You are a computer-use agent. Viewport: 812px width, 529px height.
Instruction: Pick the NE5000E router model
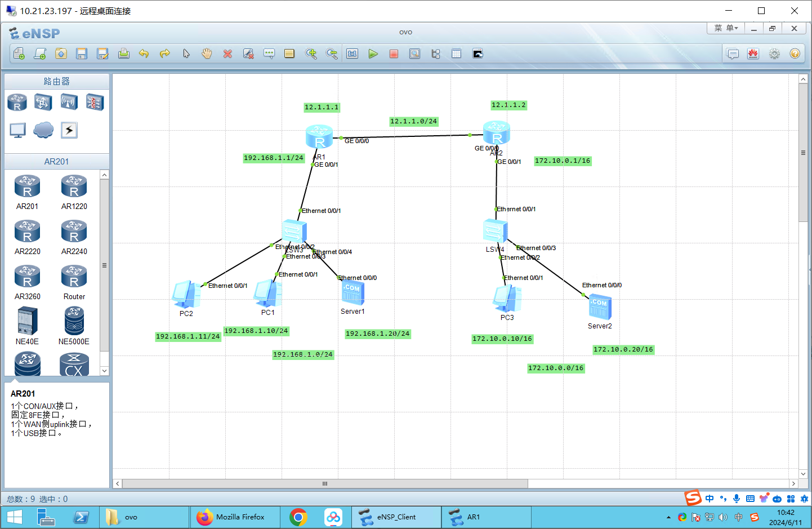click(x=74, y=326)
